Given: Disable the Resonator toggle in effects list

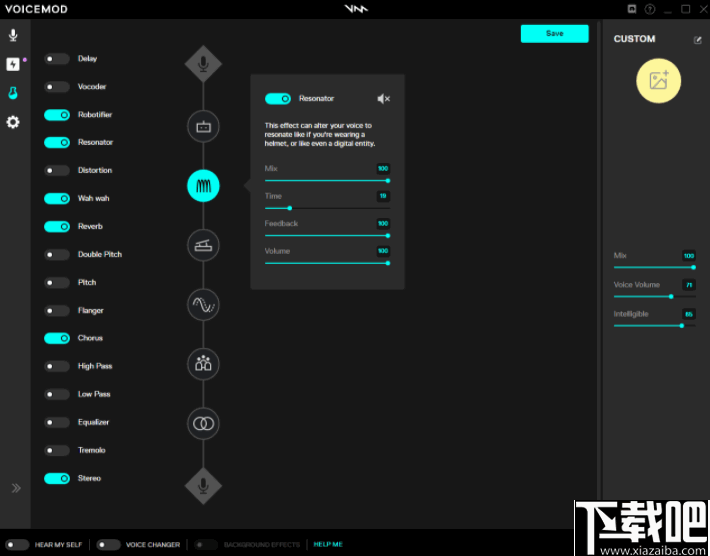Looking at the screenshot, I should coord(57,143).
